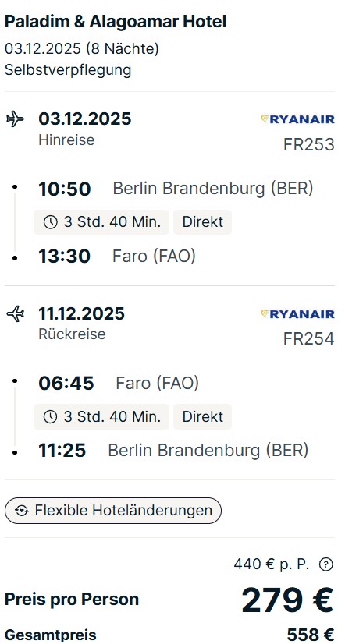Click the clock icon in return duration

[50, 417]
